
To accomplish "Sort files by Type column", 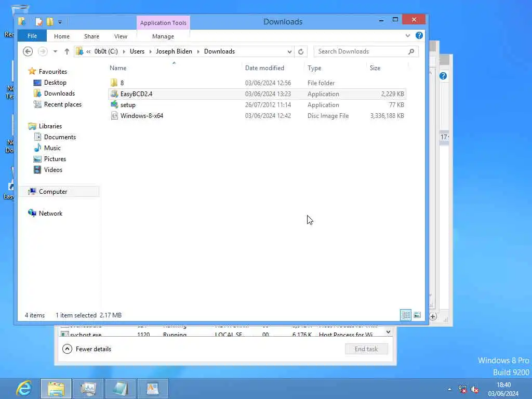I will (x=314, y=68).
